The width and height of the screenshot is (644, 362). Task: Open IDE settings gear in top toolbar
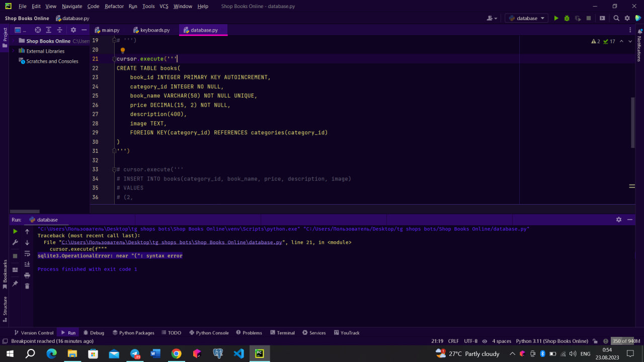(627, 18)
